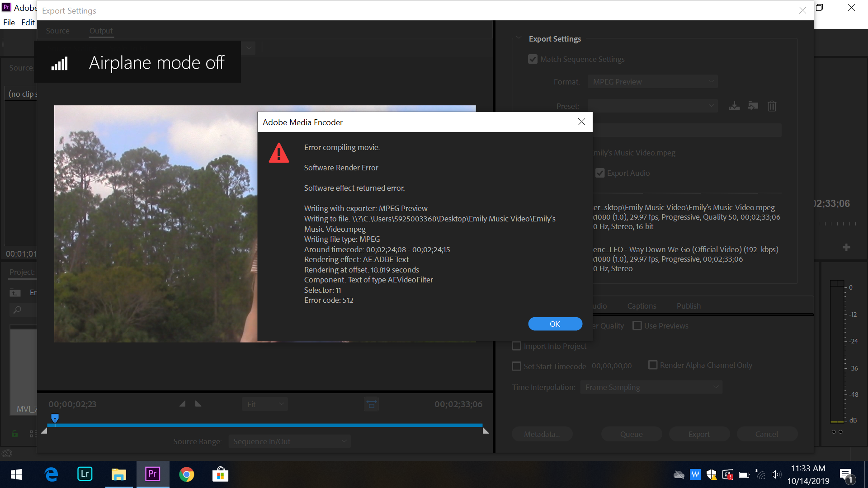Open Chrome from the taskbar
Viewport: 868px width, 488px height.
pos(186,474)
